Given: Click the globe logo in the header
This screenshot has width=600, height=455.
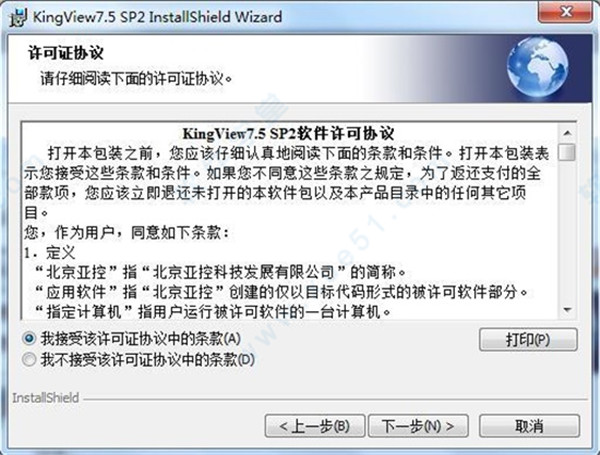Looking at the screenshot, I should 537,70.
